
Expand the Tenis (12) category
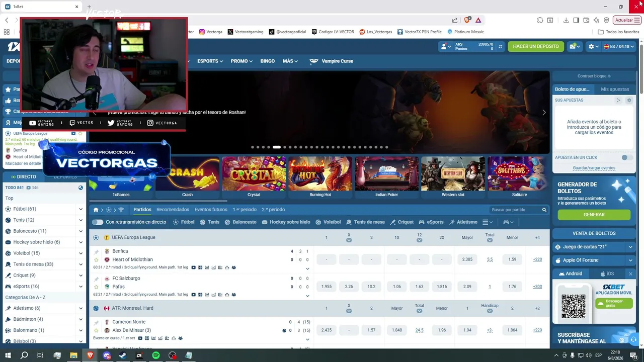(x=80, y=220)
